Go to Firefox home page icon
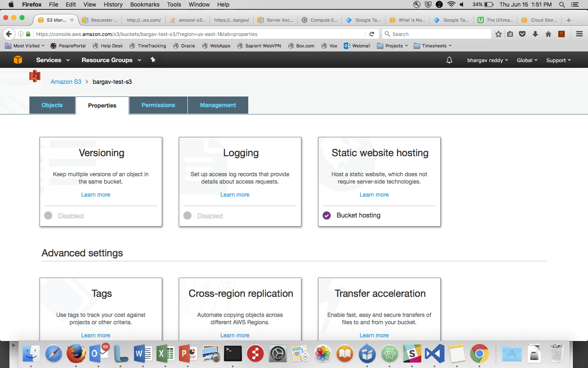 tap(548, 34)
